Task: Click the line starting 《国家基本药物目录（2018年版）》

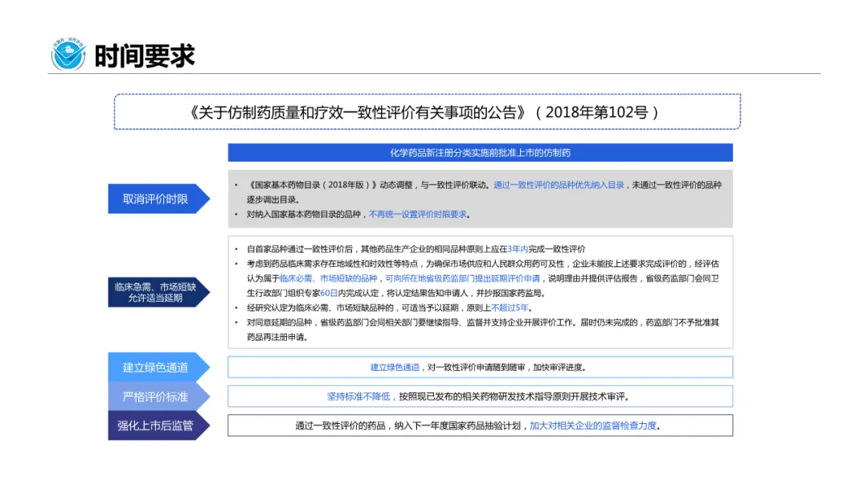Action: (x=484, y=185)
